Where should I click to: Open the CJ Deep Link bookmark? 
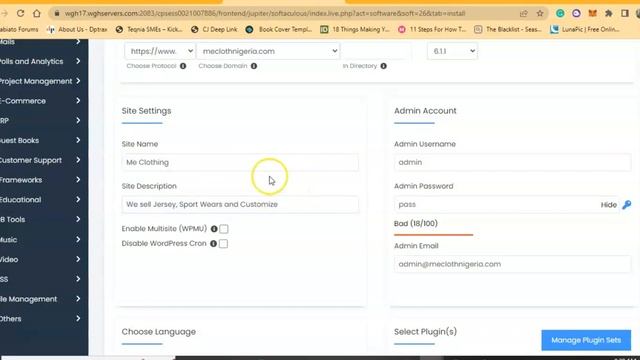tap(214, 29)
